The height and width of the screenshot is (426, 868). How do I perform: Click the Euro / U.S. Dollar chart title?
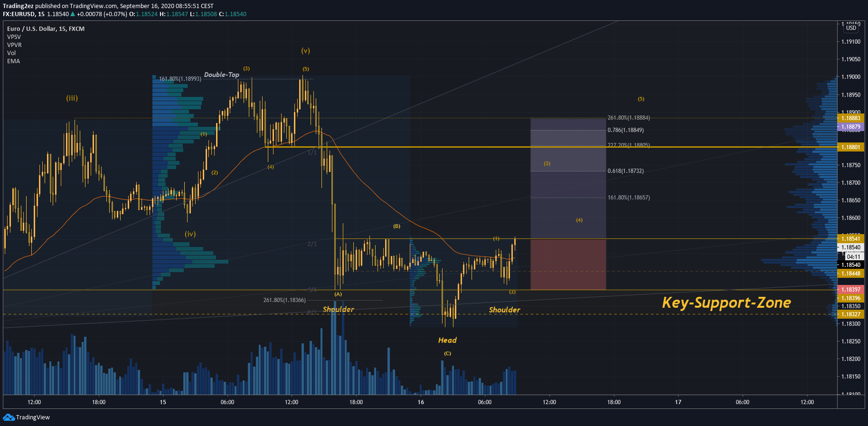pyautogui.click(x=46, y=29)
